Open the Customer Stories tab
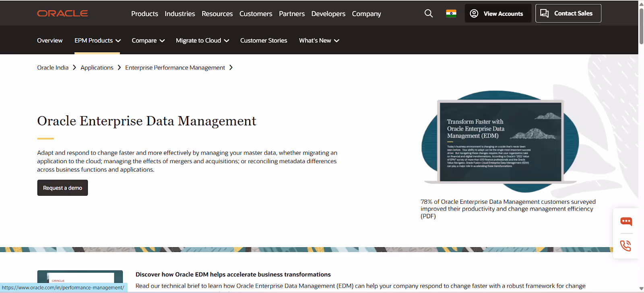The width and height of the screenshot is (644, 293). (x=264, y=41)
